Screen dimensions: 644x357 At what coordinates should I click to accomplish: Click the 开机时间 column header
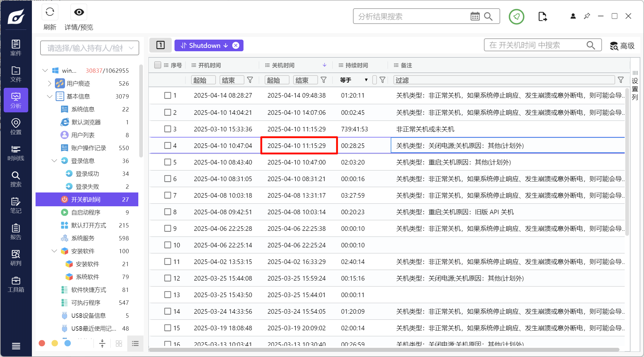click(x=209, y=65)
